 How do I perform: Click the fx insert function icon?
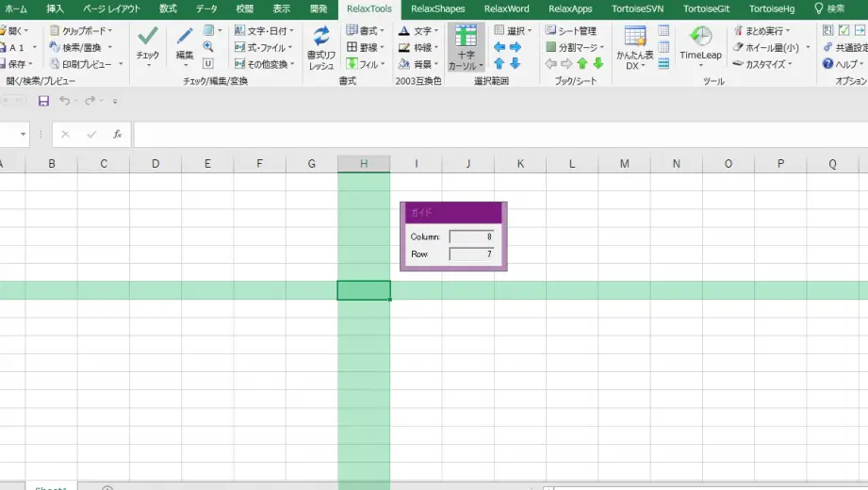(x=118, y=134)
